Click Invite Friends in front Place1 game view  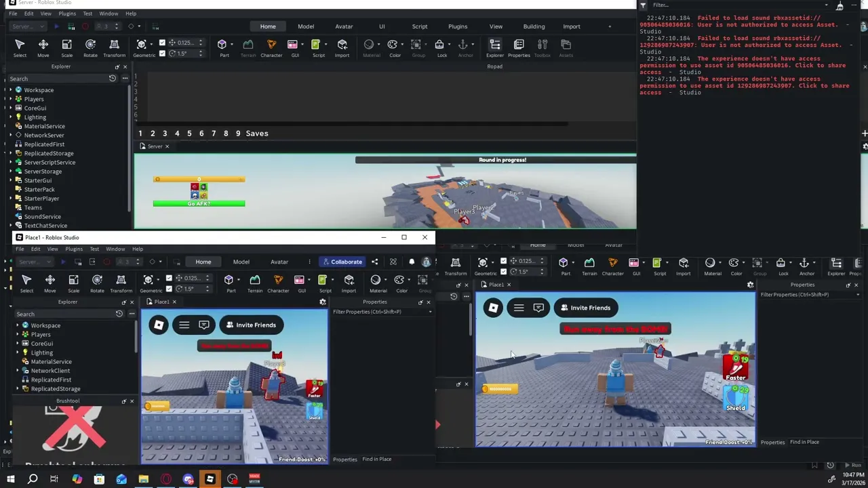click(250, 325)
